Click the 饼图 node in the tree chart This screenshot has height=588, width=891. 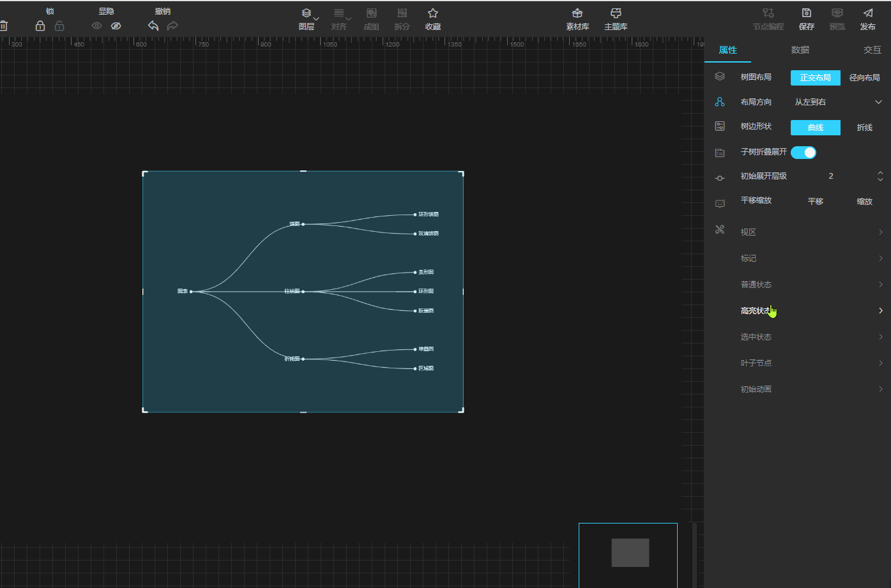pyautogui.click(x=296, y=224)
